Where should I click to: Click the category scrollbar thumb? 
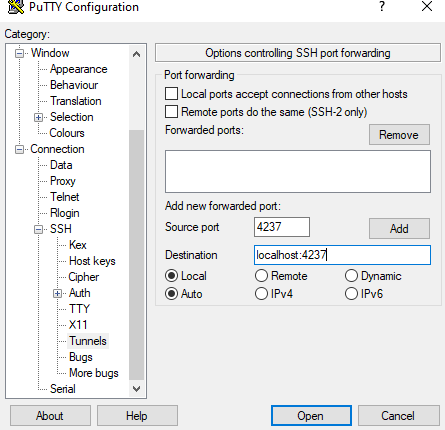136,255
